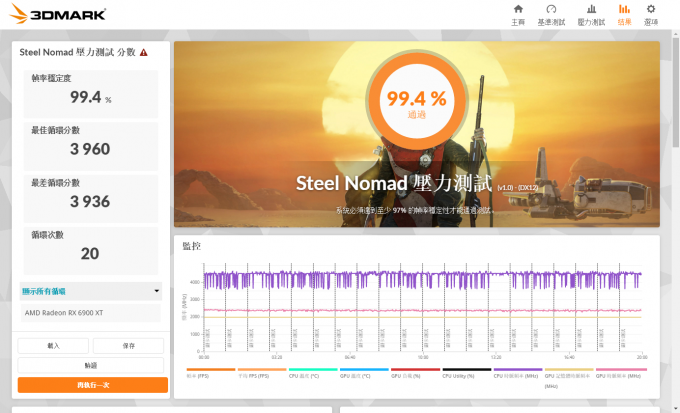Toggle the red GPU 負載 (%) legend series

[415, 373]
